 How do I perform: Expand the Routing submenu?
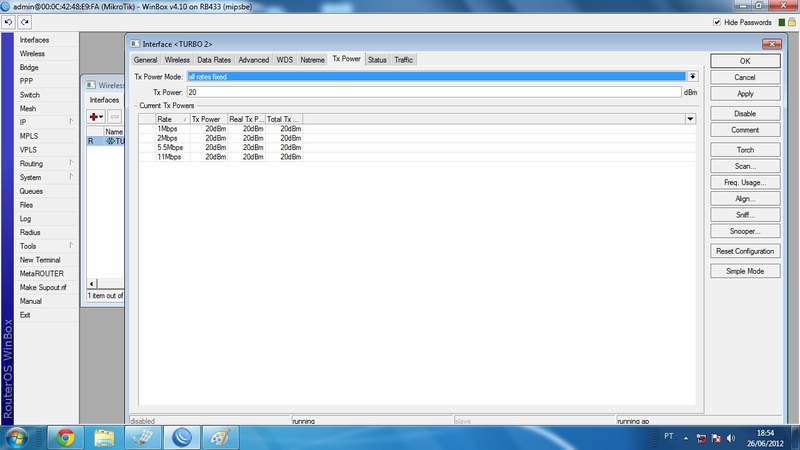[x=71, y=163]
